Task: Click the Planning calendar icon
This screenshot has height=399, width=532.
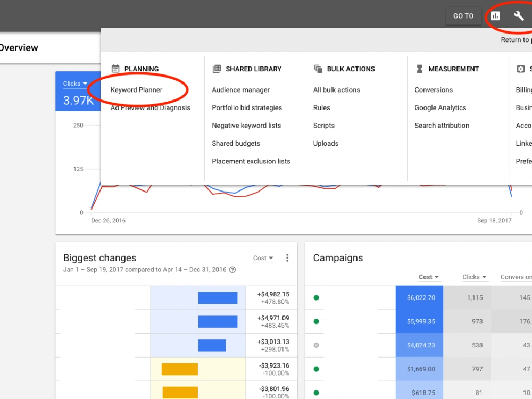Action: pos(115,69)
